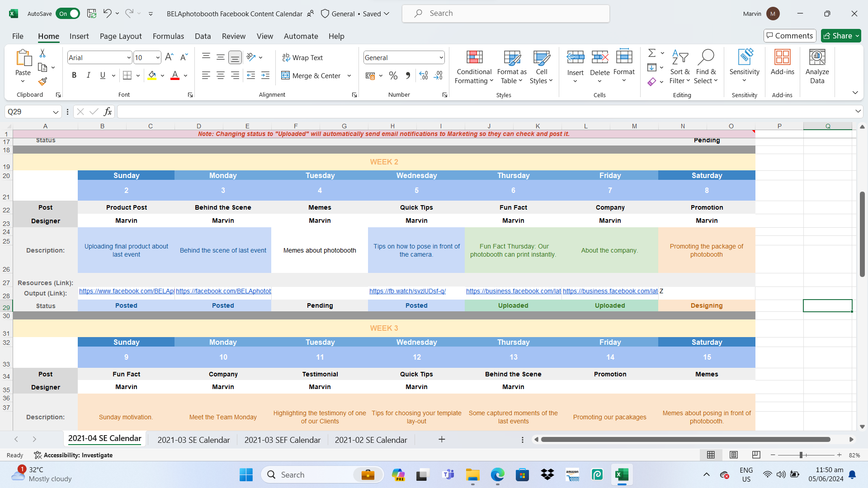
Task: Toggle Middle Align for cell
Action: (x=220, y=57)
